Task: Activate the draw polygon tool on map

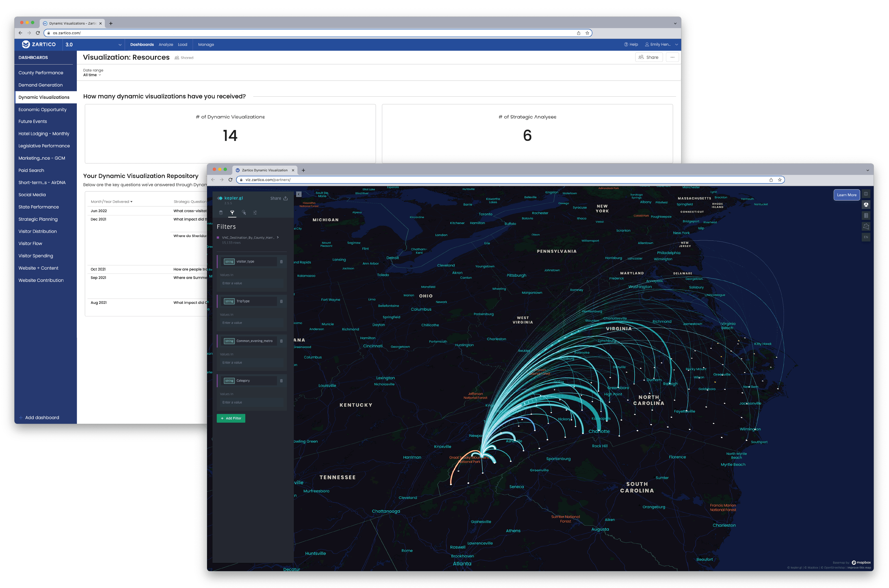Action: click(866, 226)
